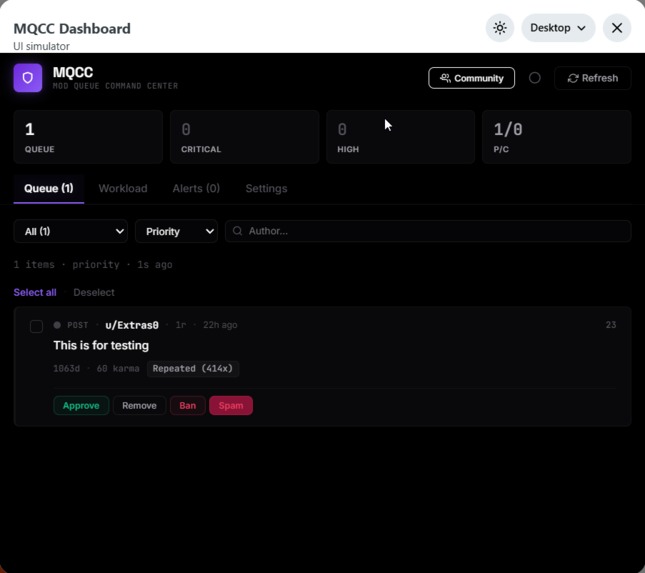Image resolution: width=645 pixels, height=573 pixels.
Task: Click the High stat card
Action: point(400,137)
